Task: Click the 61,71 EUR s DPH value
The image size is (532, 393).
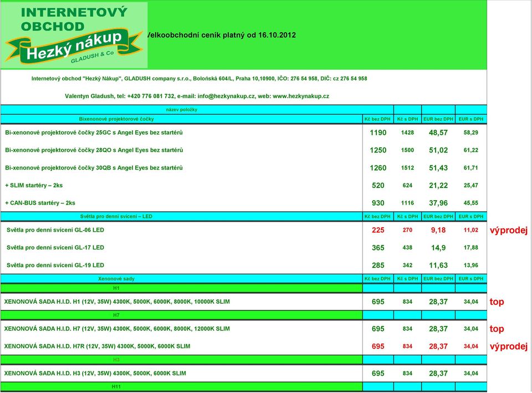Action: [x=471, y=168]
